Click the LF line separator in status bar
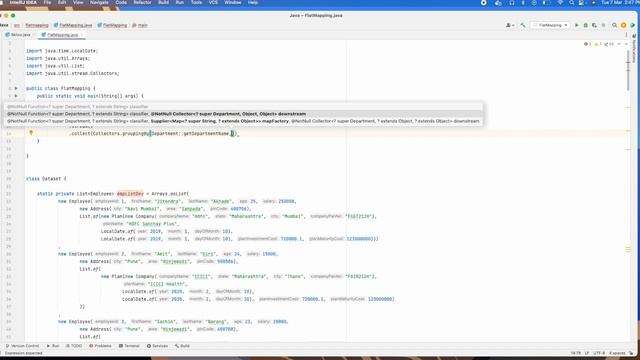This screenshot has width=640, height=360. tap(587, 353)
